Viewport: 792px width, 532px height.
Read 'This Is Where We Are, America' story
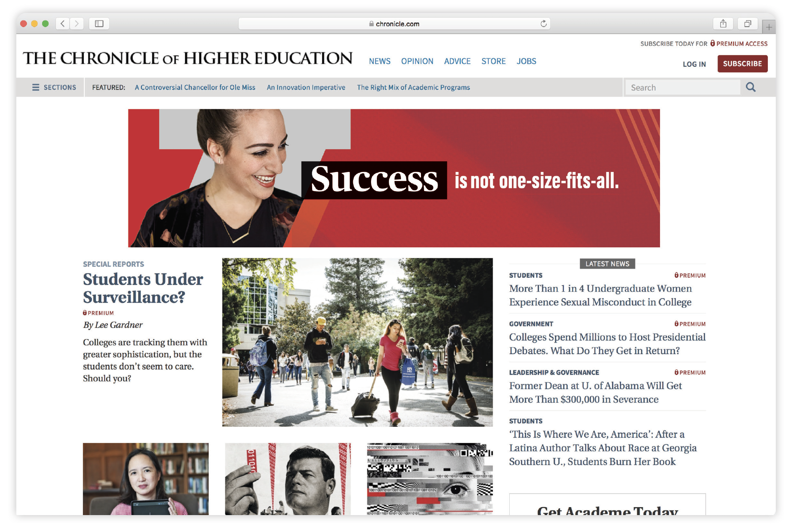tap(603, 448)
